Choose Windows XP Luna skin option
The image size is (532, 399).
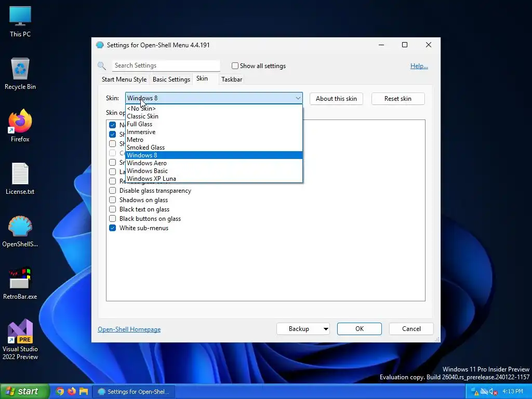click(214, 179)
